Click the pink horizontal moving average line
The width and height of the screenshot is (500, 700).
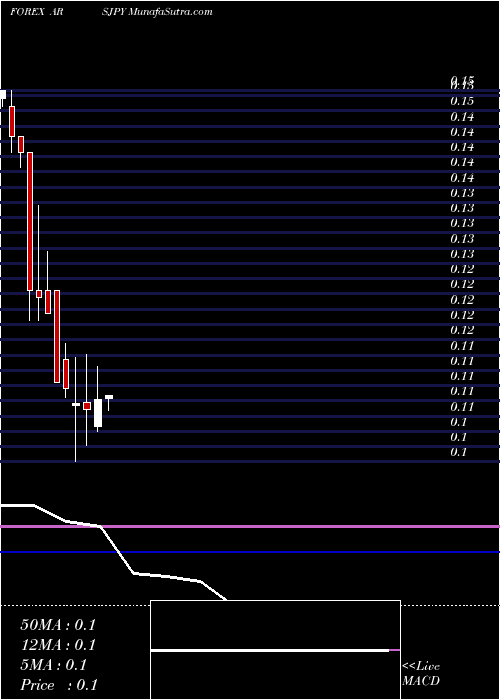pos(250,527)
